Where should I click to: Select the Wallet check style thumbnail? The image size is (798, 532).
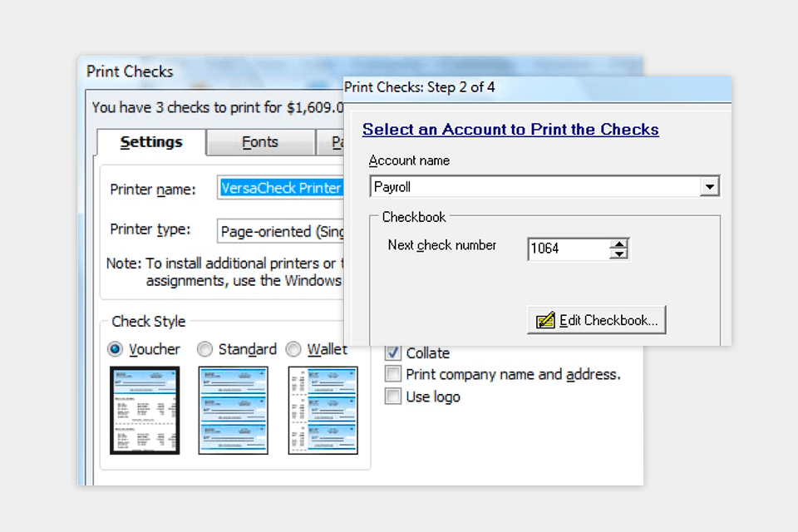(322, 411)
